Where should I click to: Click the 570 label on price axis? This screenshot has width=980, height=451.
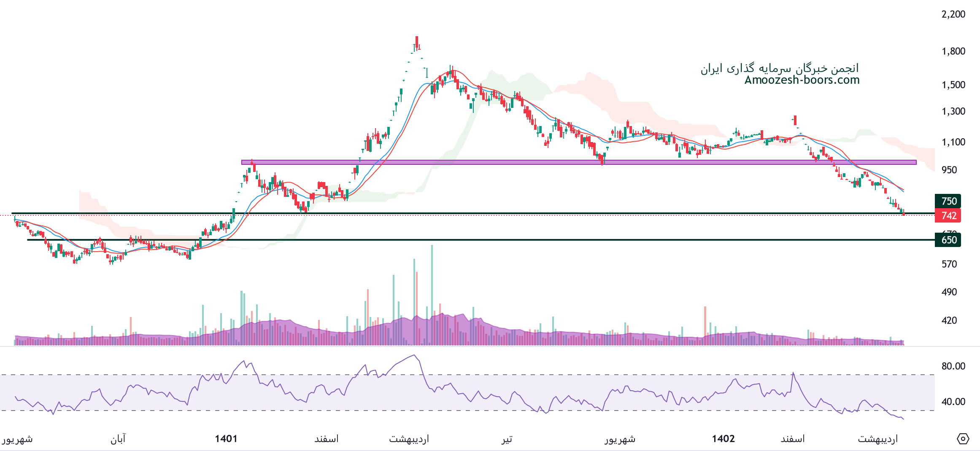coord(949,264)
